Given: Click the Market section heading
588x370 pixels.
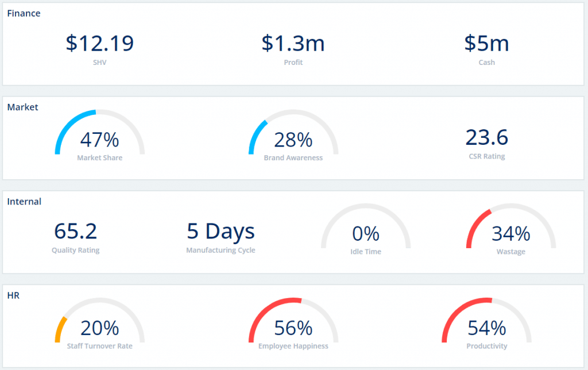Looking at the screenshot, I should 22,107.
